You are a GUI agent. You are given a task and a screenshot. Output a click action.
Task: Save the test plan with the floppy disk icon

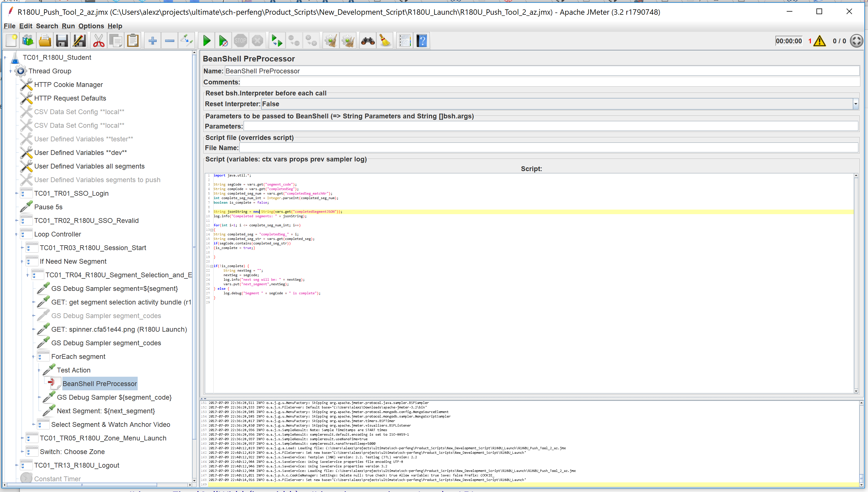(x=61, y=40)
